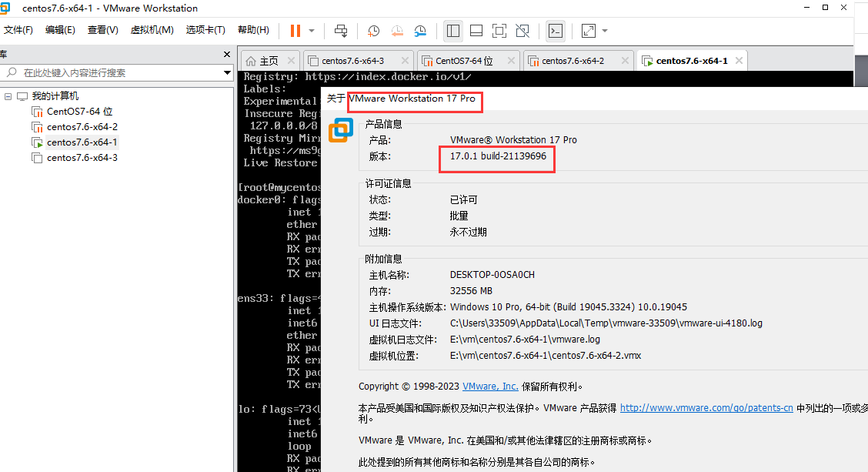Image resolution: width=868 pixels, height=472 pixels.
Task: Minimize the VMware Workstation window
Action: click(806, 8)
